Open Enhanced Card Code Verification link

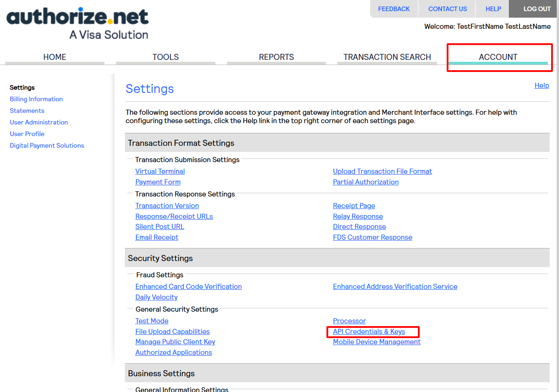[x=188, y=287]
